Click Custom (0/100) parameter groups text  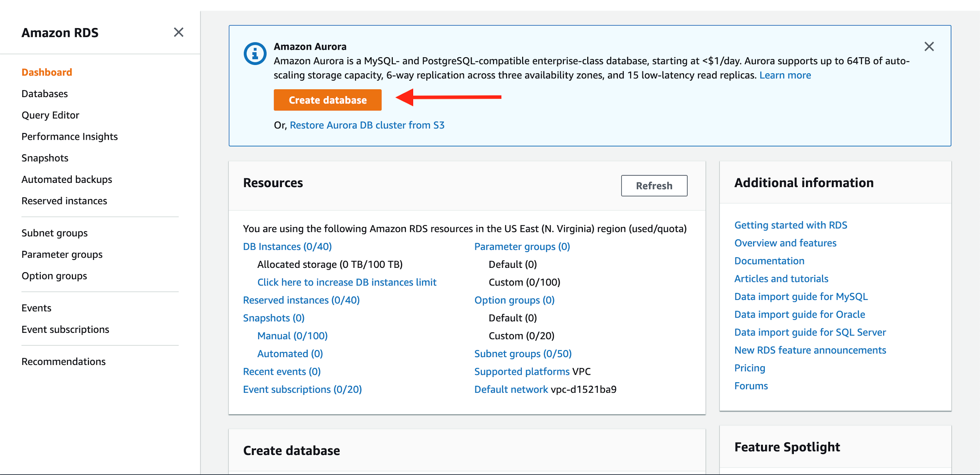tap(524, 282)
